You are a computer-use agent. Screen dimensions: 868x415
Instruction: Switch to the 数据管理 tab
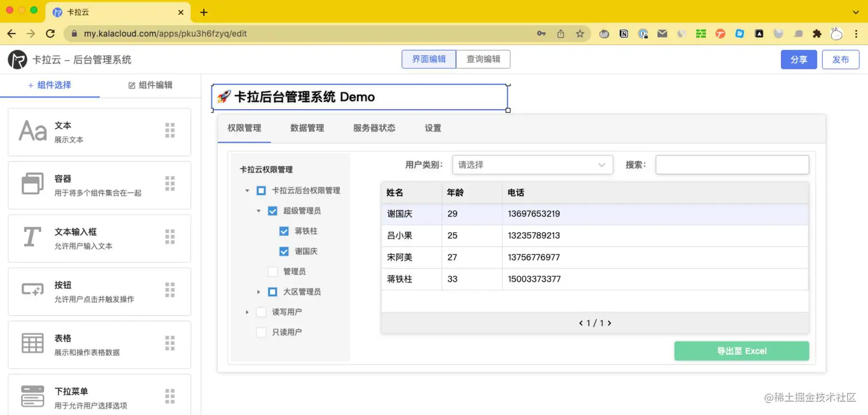point(307,128)
